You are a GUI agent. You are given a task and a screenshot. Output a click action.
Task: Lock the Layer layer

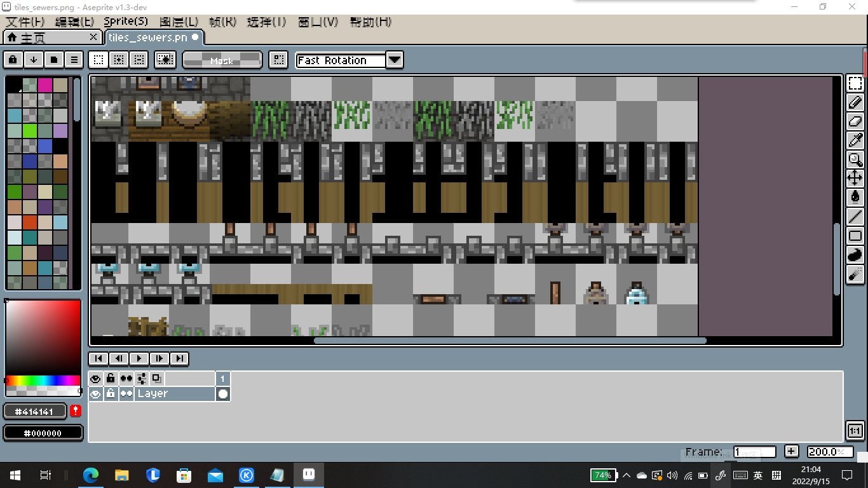[111, 394]
